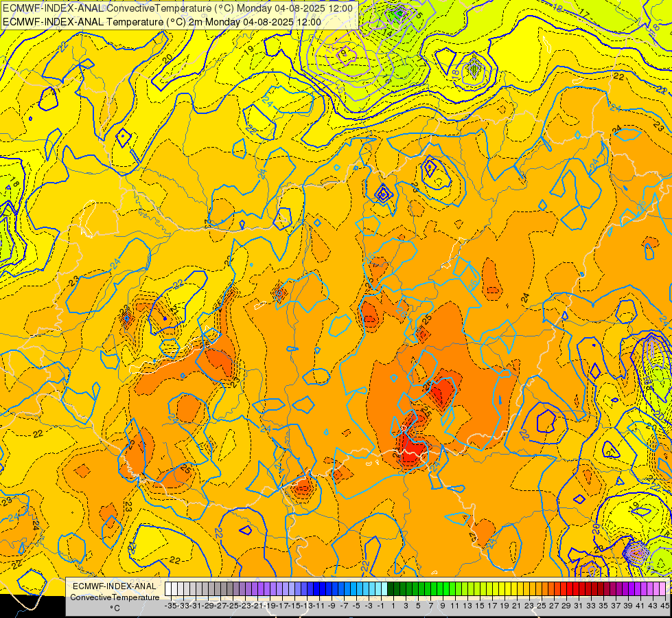672x618 pixels.
Task: Click the -25 value on the color scale
Action: point(233,606)
